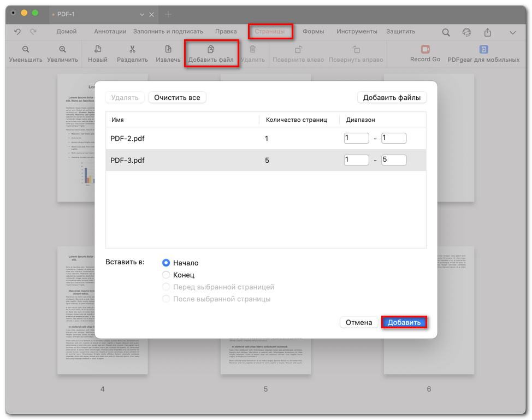This screenshot has height=420, width=532.
Task: Expand the PDF-1 tab dropdown chevron
Action: tap(143, 15)
